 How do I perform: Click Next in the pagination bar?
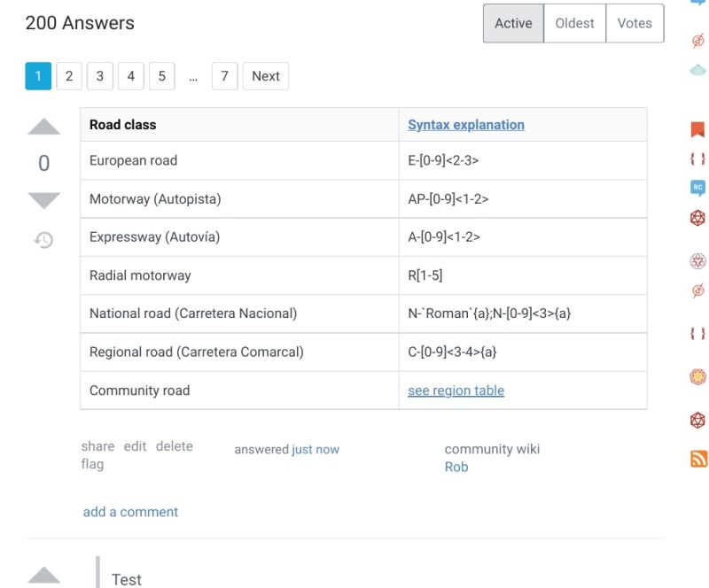pos(265,76)
